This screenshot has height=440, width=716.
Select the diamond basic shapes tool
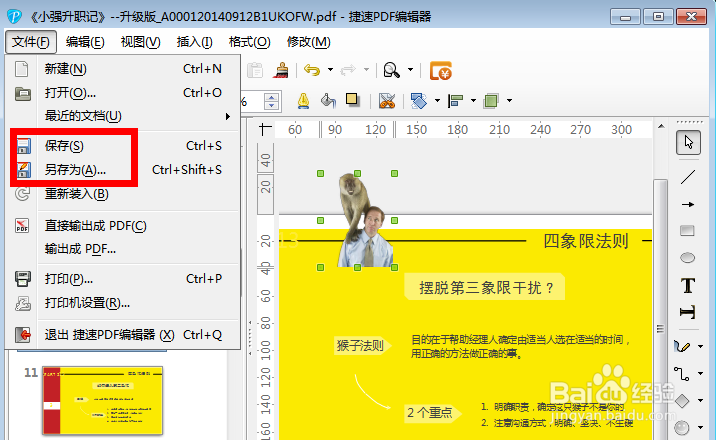[x=682, y=401]
